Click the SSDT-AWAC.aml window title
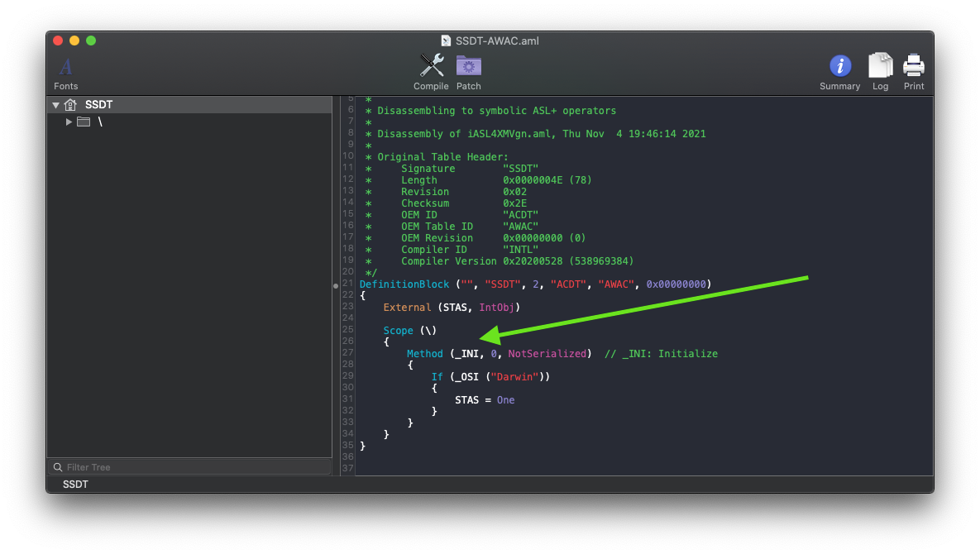Viewport: 980px width, 554px height. coord(497,41)
